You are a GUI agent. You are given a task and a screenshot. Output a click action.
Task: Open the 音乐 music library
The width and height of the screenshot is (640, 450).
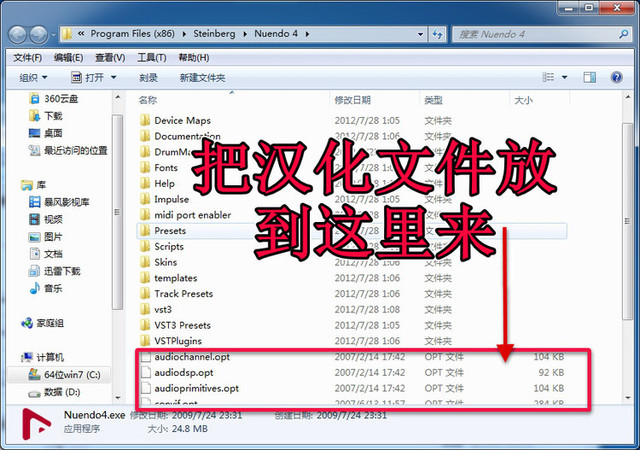(52, 288)
